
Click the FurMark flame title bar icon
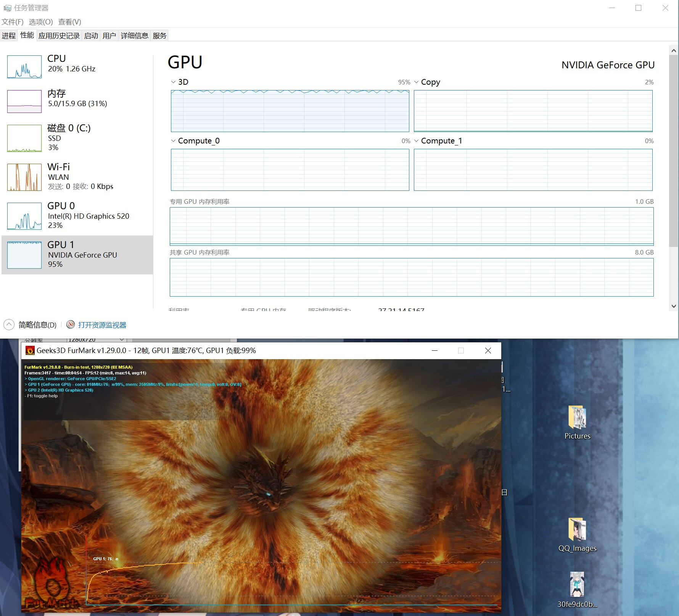pyautogui.click(x=30, y=350)
